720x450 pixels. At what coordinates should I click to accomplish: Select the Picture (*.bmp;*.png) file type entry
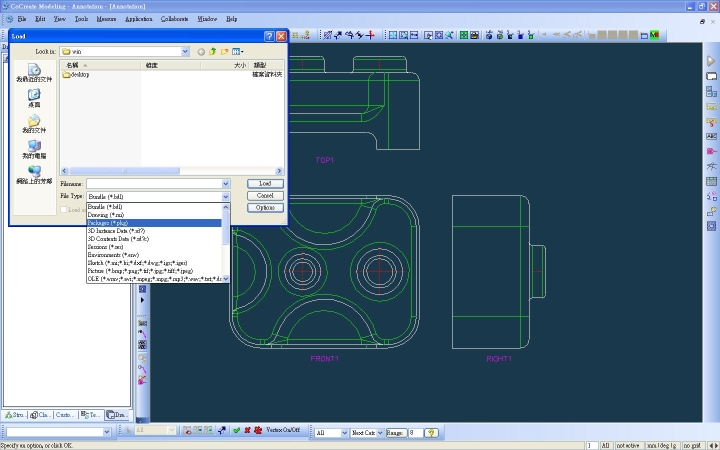(x=154, y=271)
